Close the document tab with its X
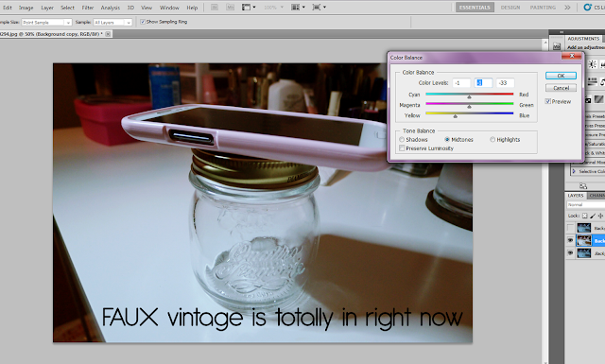605x364 pixels. pos(108,34)
